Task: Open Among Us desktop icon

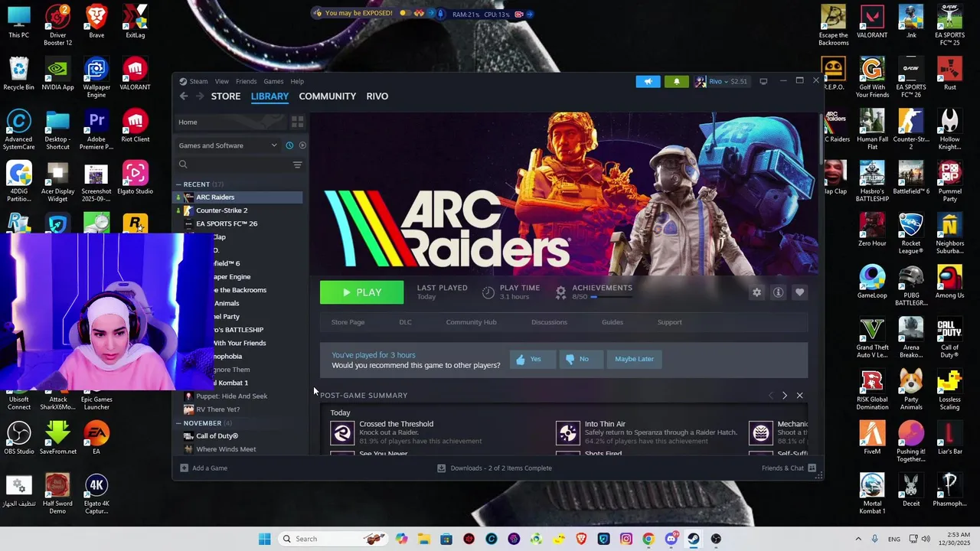Action: click(949, 282)
